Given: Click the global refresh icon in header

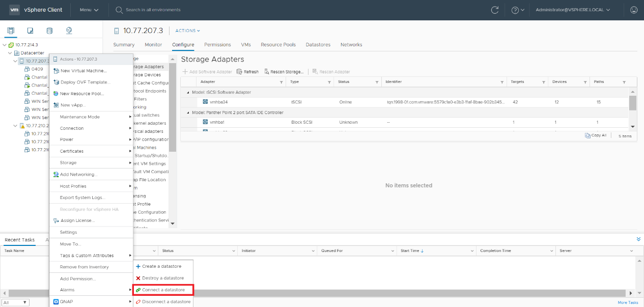Looking at the screenshot, I should [x=494, y=10].
